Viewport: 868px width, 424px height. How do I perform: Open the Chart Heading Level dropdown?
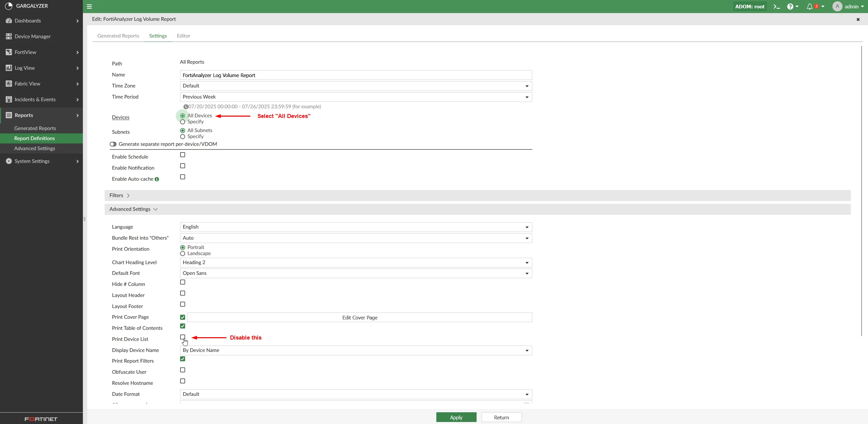tap(356, 263)
